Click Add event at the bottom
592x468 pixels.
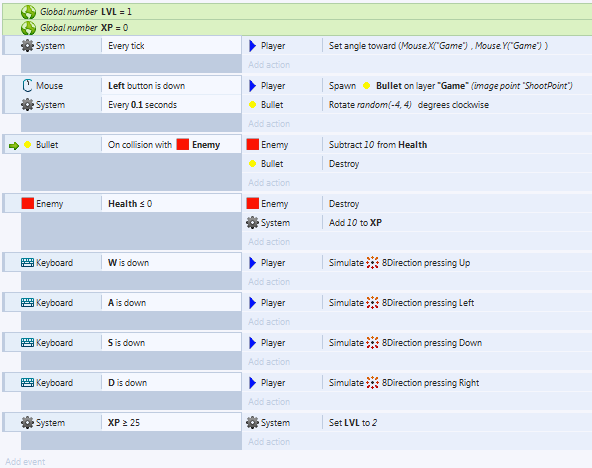[x=25, y=462]
